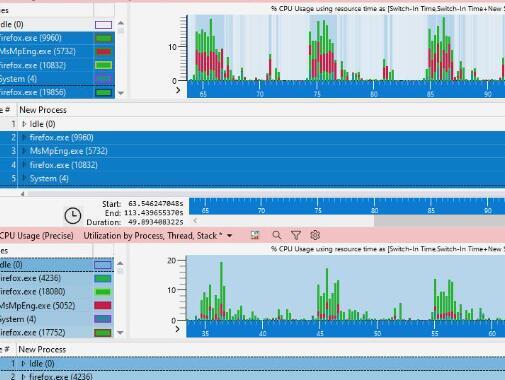505x380 pixels.
Task: Click left arrow of timeline horizontal scrollbar
Action: tap(195, 220)
